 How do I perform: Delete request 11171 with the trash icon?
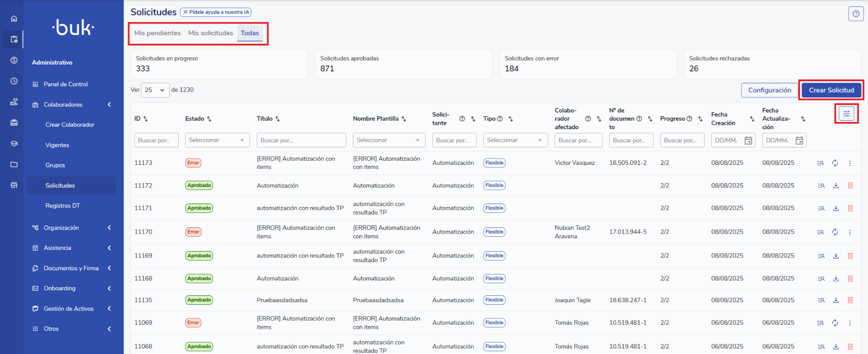tap(850, 208)
